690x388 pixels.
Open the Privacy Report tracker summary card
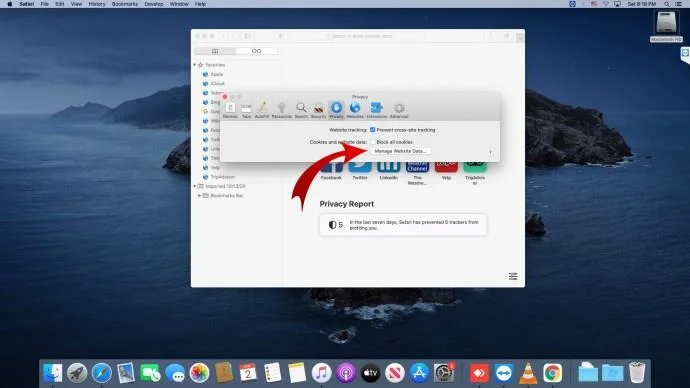pos(403,225)
